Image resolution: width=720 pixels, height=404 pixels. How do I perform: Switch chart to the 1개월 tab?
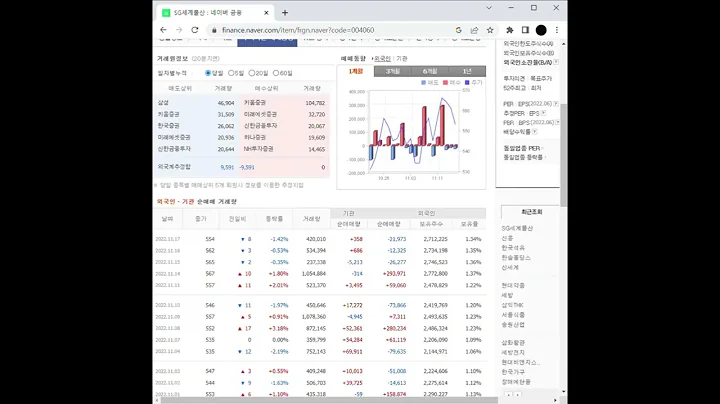(356, 71)
